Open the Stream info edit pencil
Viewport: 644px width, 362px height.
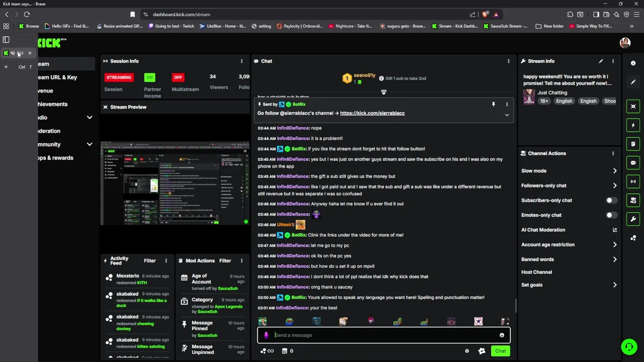coord(601,61)
